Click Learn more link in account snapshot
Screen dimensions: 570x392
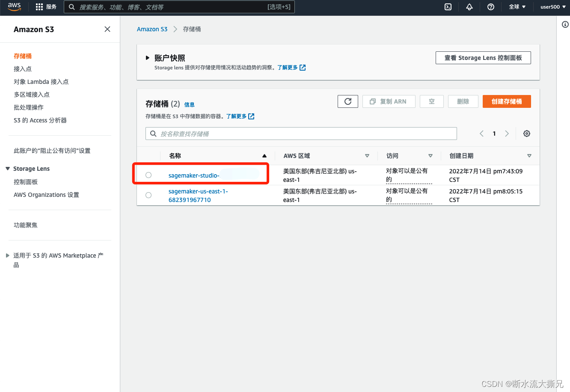click(287, 68)
